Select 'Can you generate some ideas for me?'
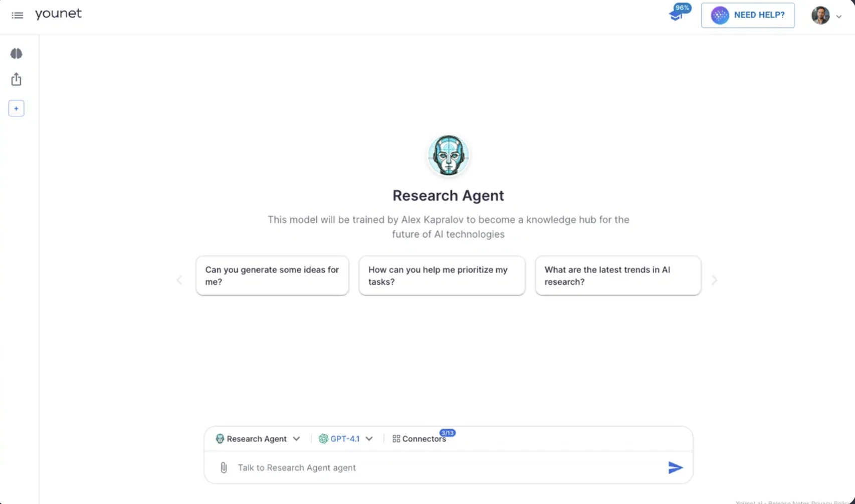The image size is (855, 504). click(272, 276)
